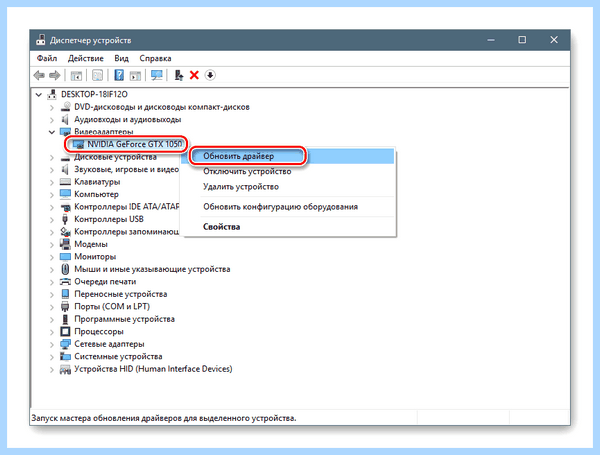600x455 pixels.
Task: Open the help question-mark toolbar icon
Action: coord(119,75)
